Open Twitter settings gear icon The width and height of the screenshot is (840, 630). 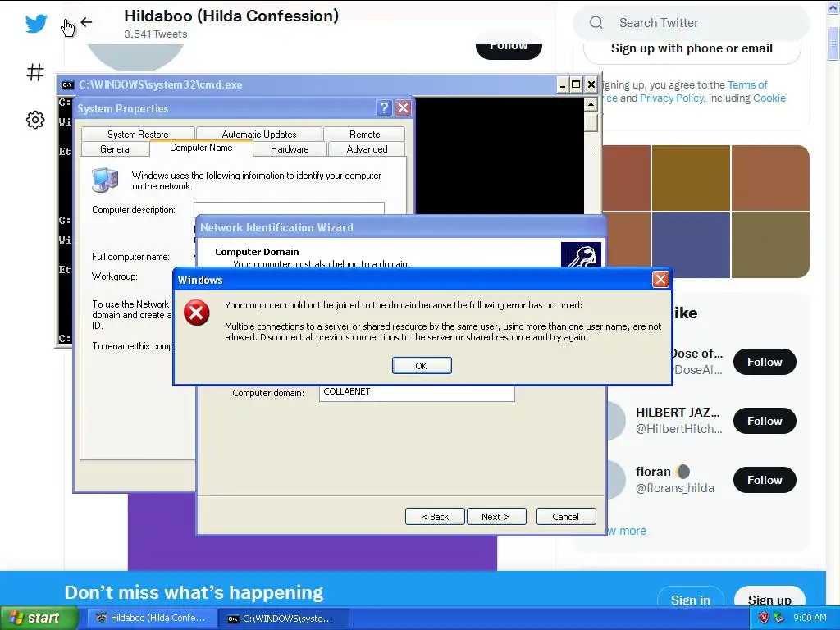pos(35,120)
